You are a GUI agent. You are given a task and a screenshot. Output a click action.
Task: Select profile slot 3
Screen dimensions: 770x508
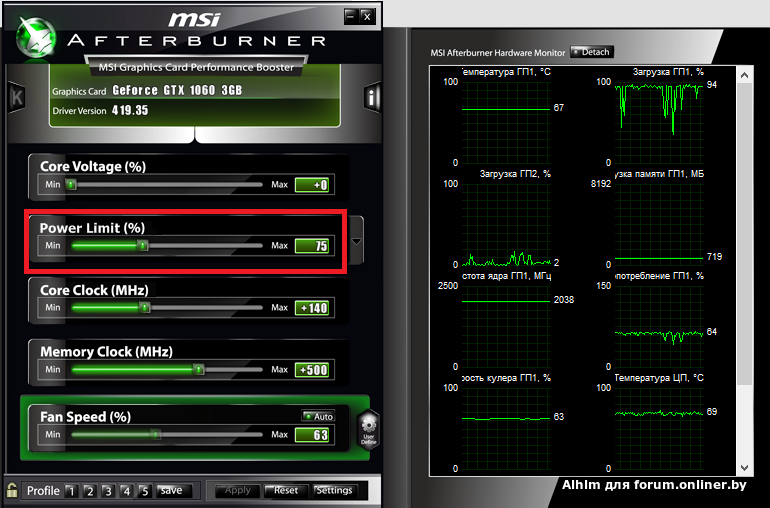click(x=108, y=491)
